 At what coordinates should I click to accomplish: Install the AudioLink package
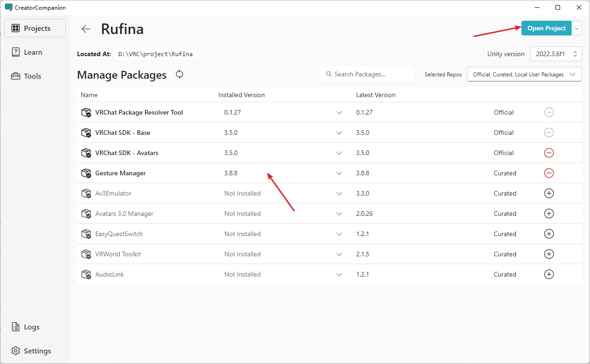(x=549, y=274)
